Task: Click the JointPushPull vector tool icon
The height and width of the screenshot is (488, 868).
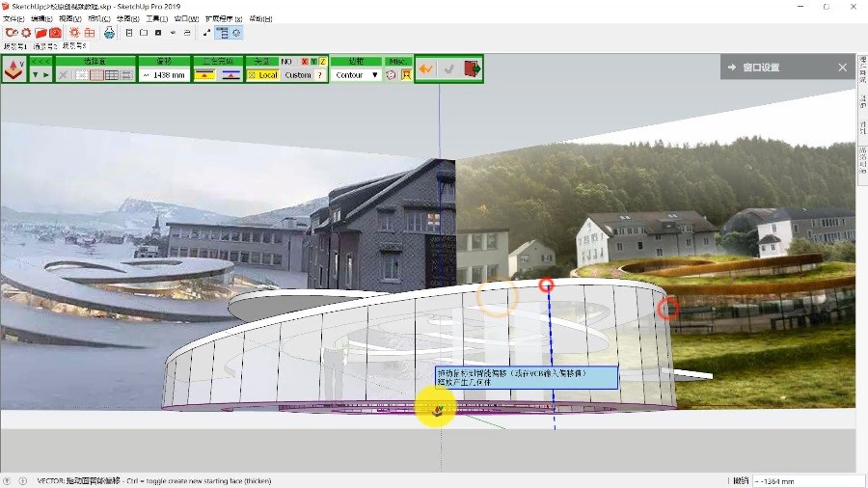Action: (x=14, y=69)
